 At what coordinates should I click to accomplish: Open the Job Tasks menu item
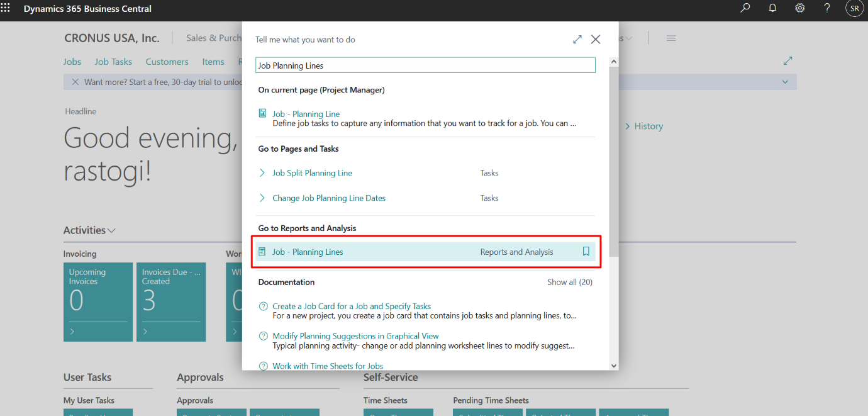tap(113, 62)
